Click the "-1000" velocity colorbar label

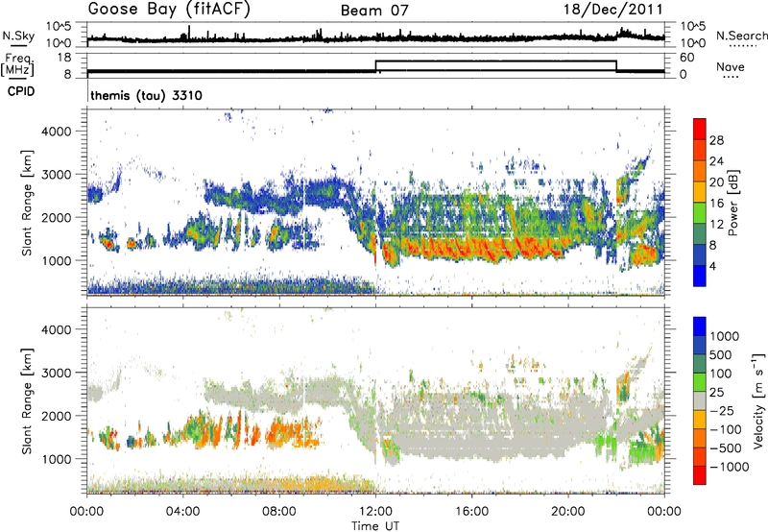coord(730,467)
